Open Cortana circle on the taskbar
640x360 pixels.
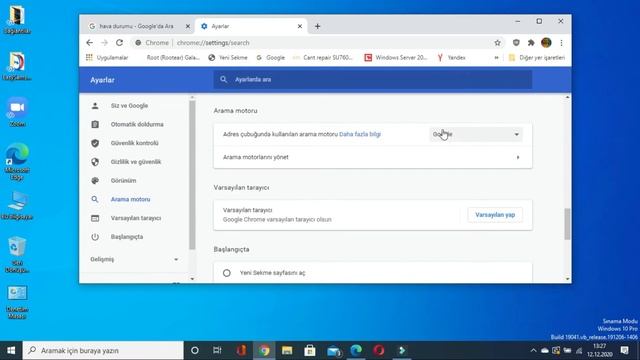pyautogui.click(x=195, y=351)
